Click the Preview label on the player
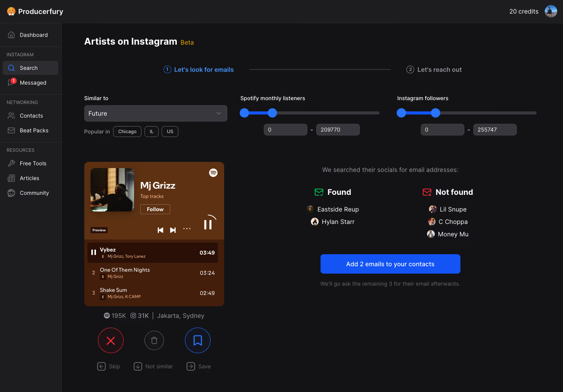The width and height of the screenshot is (563, 392). pos(99,230)
